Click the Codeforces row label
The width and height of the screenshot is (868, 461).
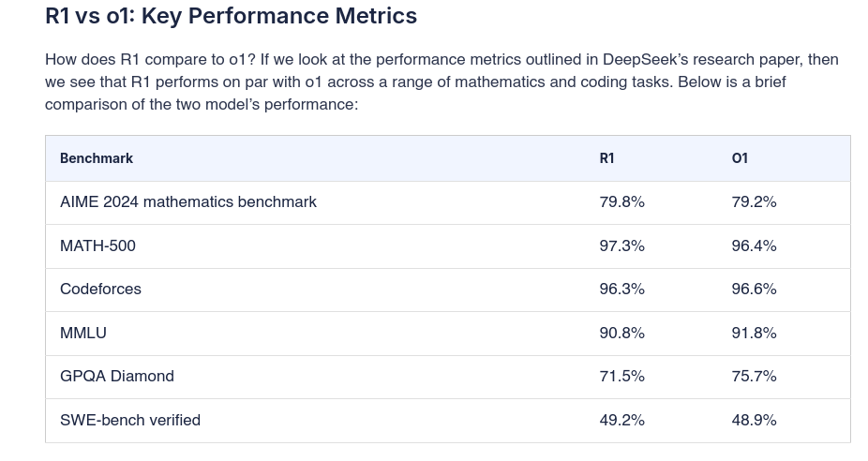(x=100, y=289)
